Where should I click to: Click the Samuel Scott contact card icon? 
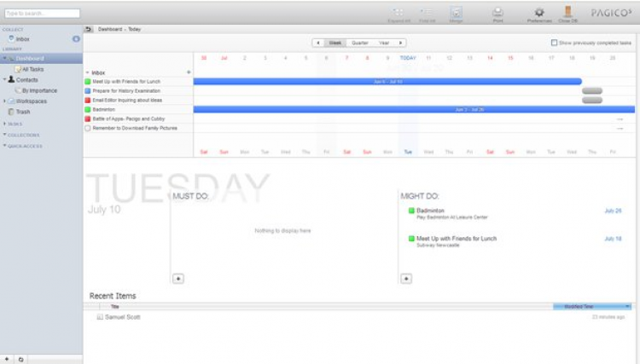coord(100,317)
